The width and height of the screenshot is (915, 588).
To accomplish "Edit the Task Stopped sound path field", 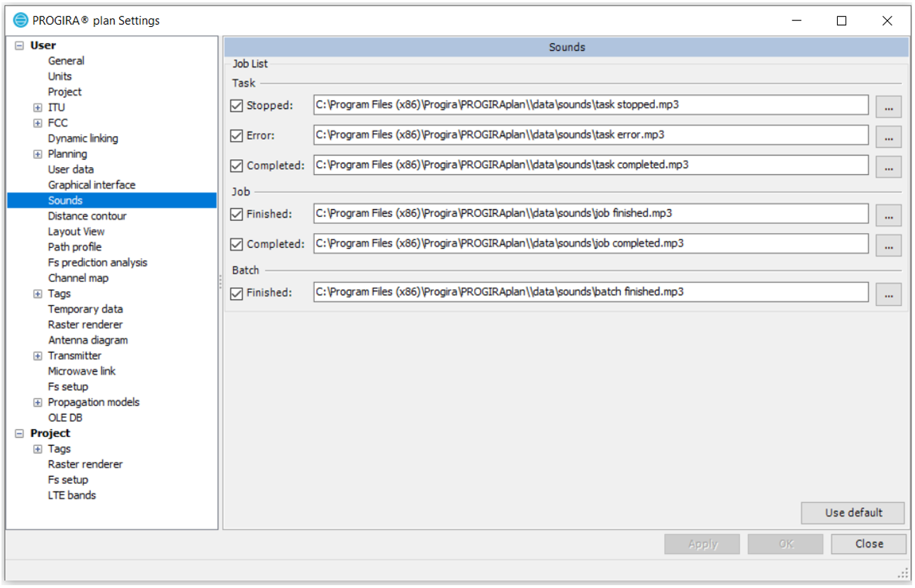I will click(x=591, y=106).
